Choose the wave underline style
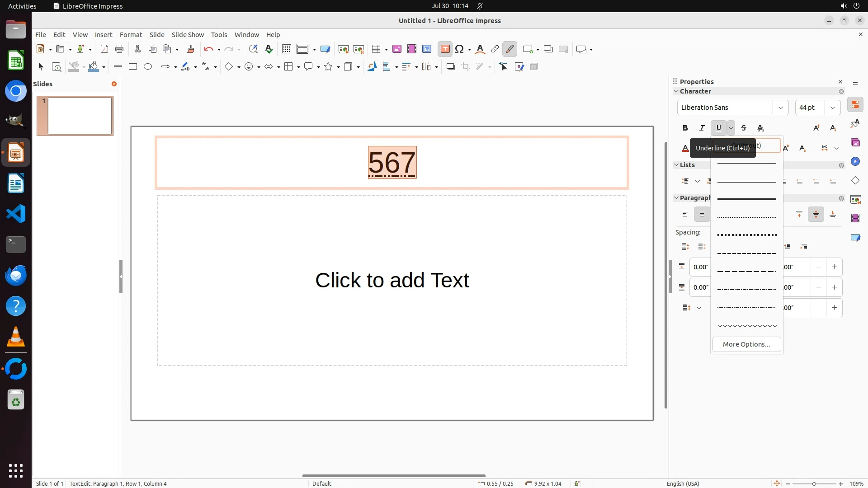 747,325
